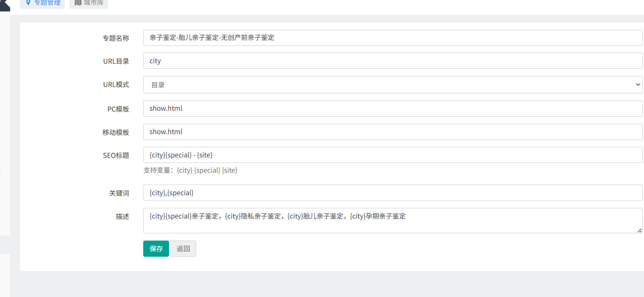Click the 移动模板 label
The height and width of the screenshot is (297, 644).
(116, 132)
